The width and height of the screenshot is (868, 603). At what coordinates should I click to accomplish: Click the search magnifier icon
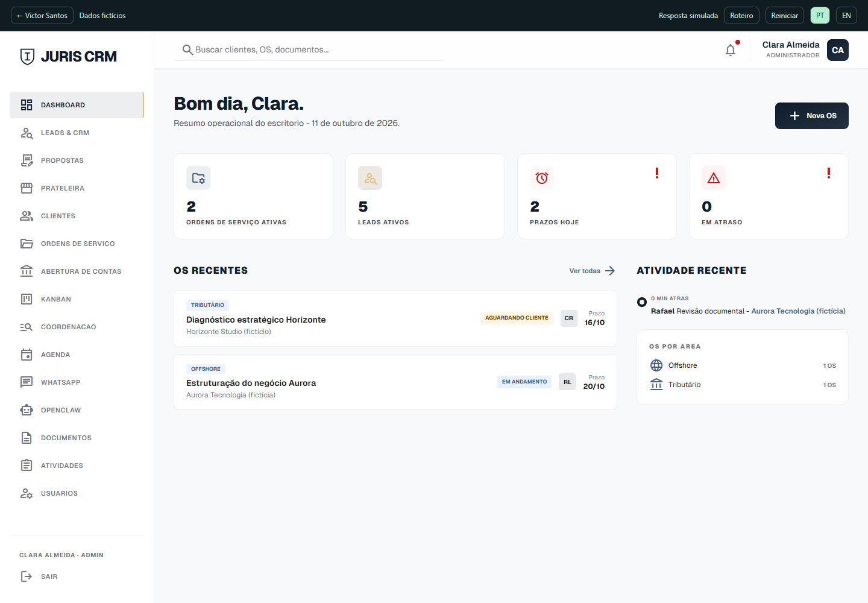click(x=188, y=49)
